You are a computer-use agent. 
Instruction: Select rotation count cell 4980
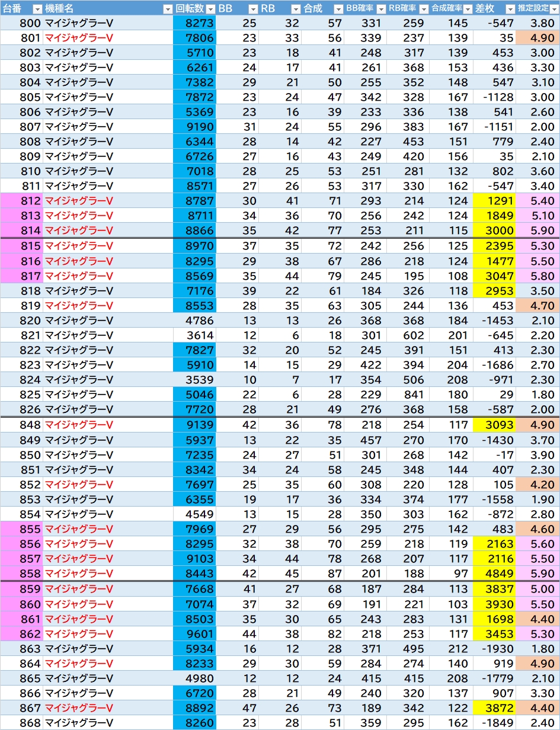(x=195, y=678)
